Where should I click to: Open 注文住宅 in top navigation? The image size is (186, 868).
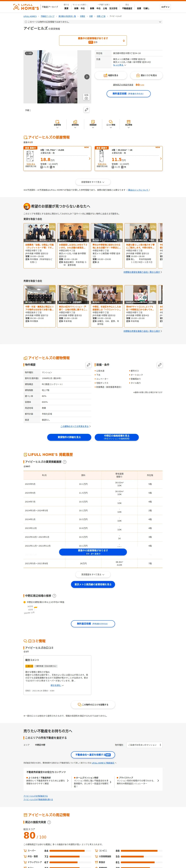(x=113, y=8)
